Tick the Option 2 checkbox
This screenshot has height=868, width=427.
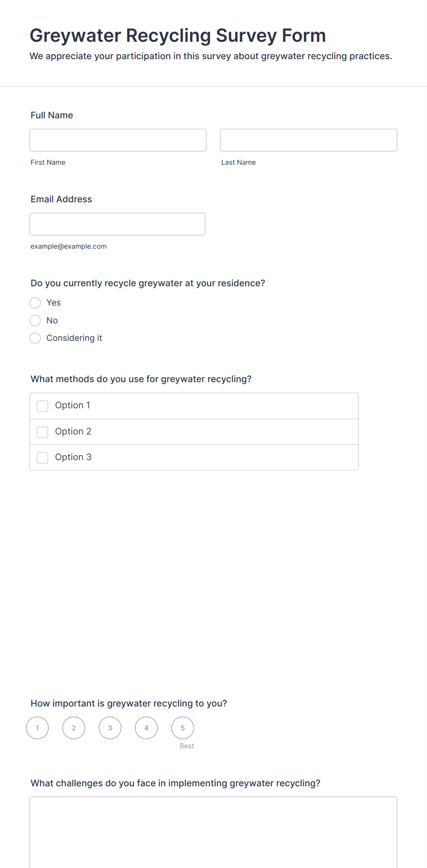(43, 432)
